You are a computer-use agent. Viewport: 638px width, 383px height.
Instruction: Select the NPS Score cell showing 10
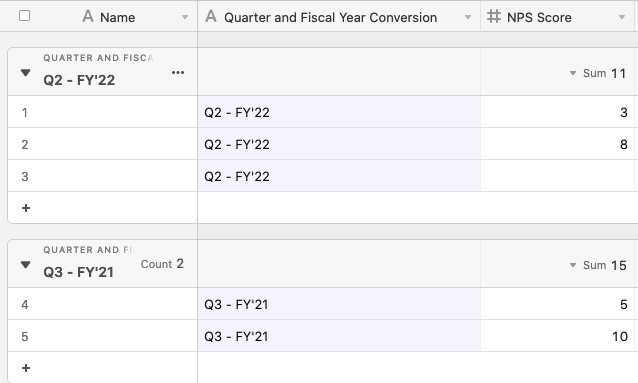pos(557,336)
